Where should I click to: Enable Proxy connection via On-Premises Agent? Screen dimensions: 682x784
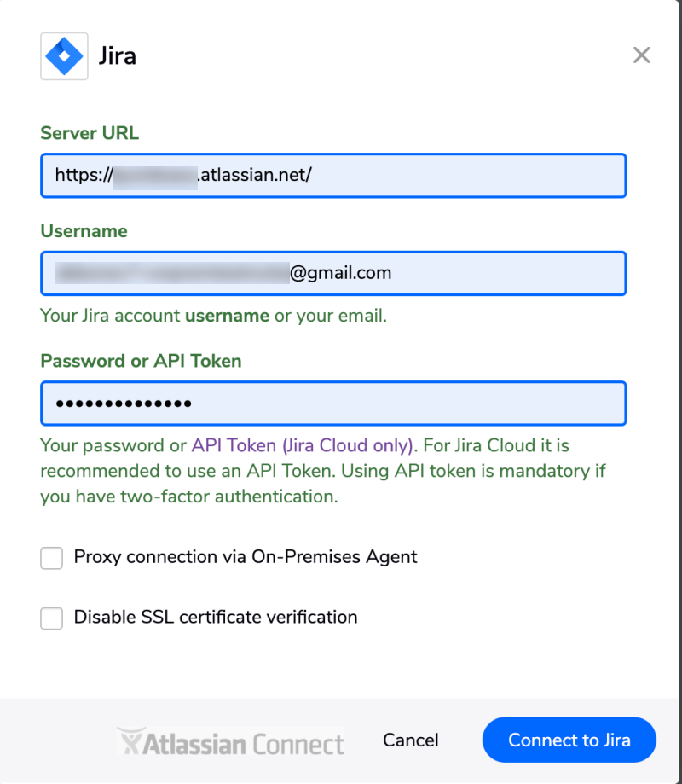[x=51, y=558]
